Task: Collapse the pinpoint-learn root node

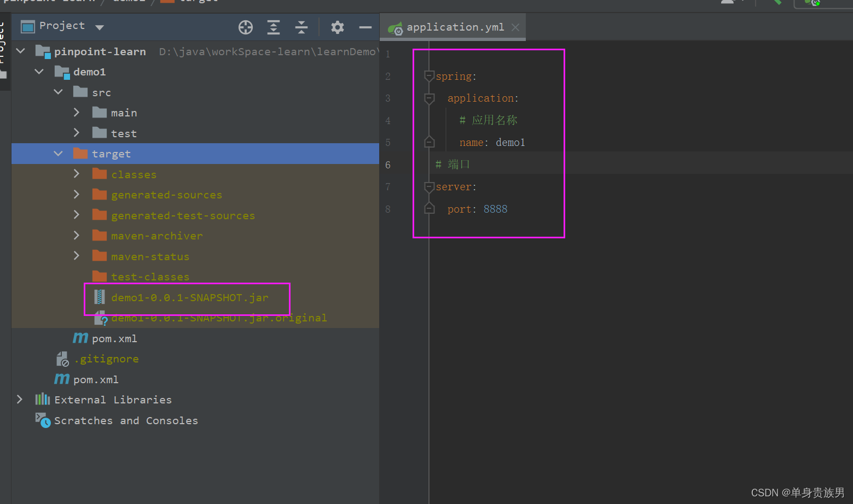Action: tap(21, 51)
